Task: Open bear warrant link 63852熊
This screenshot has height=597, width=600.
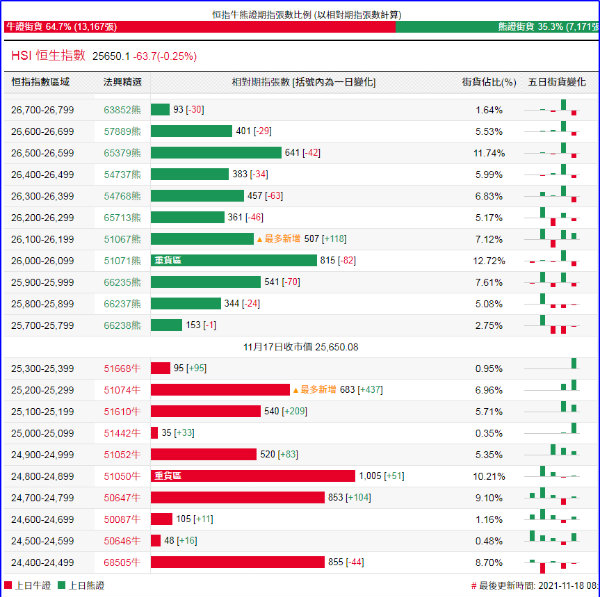Action: coord(122,110)
